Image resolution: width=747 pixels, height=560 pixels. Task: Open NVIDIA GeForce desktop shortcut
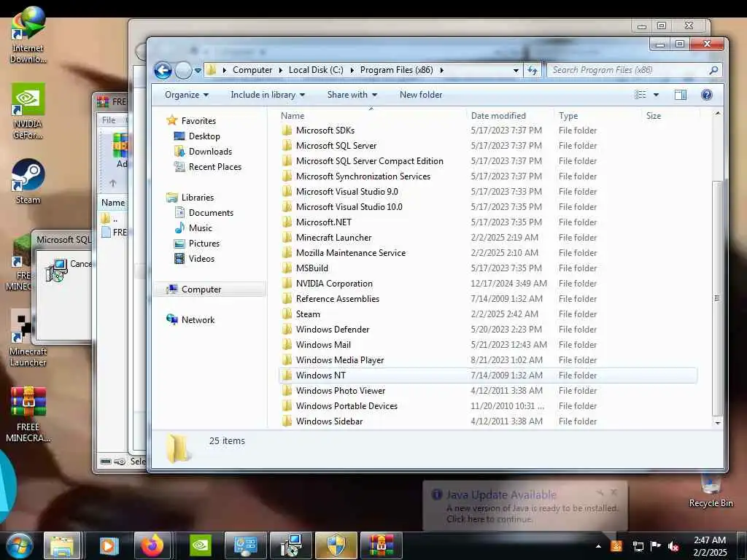(x=28, y=111)
